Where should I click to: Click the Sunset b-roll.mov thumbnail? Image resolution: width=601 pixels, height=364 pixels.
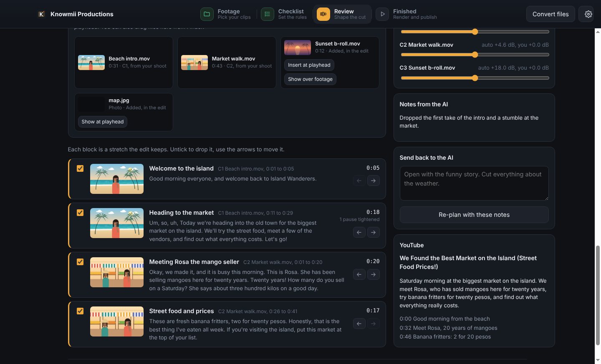coord(298,48)
